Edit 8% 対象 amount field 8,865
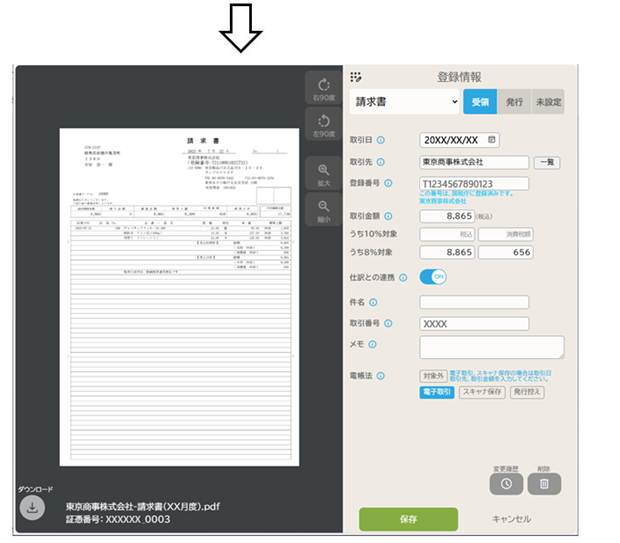The image size is (620, 543). tap(447, 252)
